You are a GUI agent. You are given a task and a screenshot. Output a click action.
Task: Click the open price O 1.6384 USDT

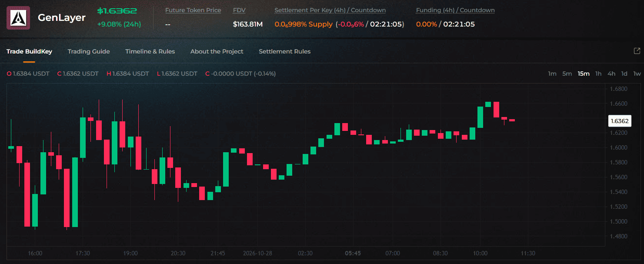[28, 74]
